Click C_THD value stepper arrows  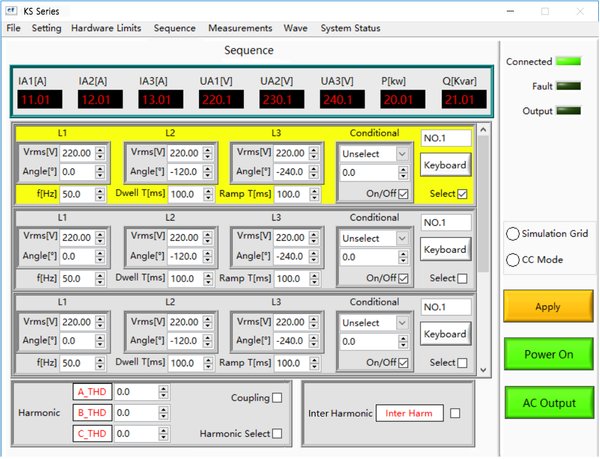click(163, 434)
